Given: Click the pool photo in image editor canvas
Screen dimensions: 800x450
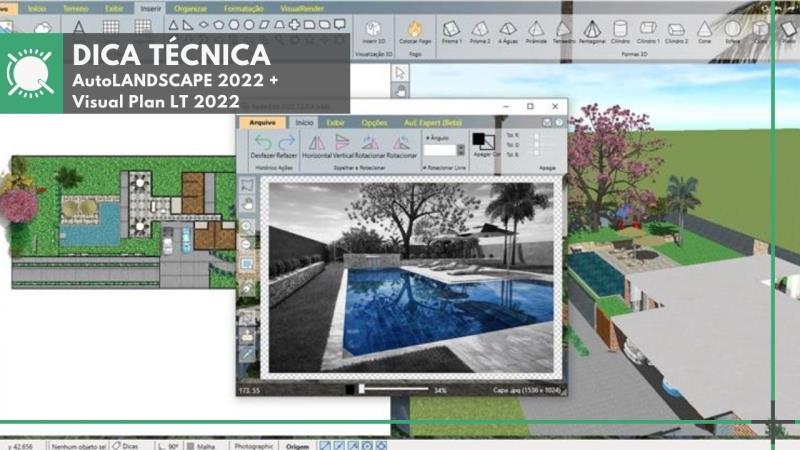Looking at the screenshot, I should pos(411,278).
